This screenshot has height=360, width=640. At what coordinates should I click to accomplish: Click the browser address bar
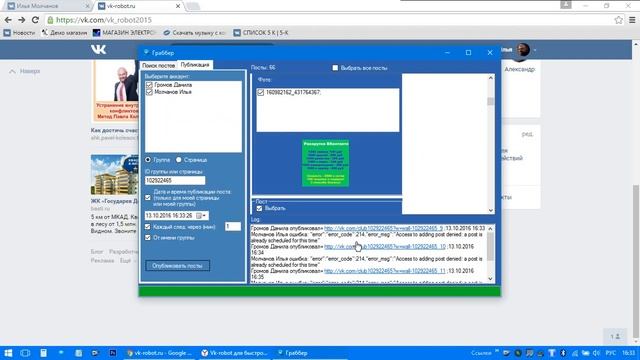tap(327, 20)
